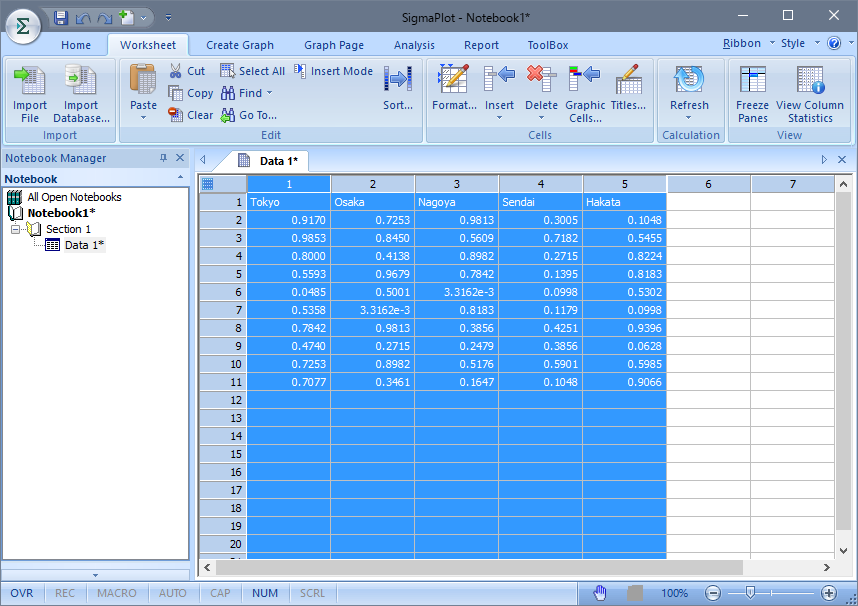The width and height of the screenshot is (858, 606).
Task: Toggle Insert Mode on the ribbon
Action: tap(333, 71)
